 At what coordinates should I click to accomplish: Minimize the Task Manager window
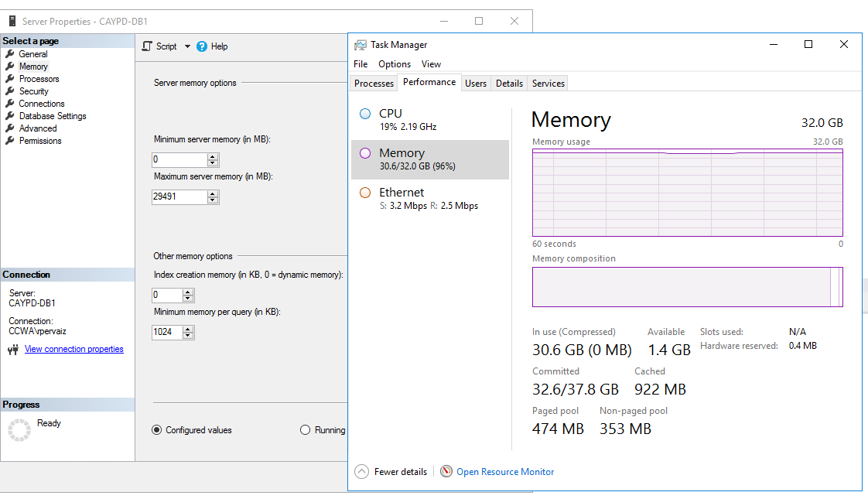[x=774, y=44]
